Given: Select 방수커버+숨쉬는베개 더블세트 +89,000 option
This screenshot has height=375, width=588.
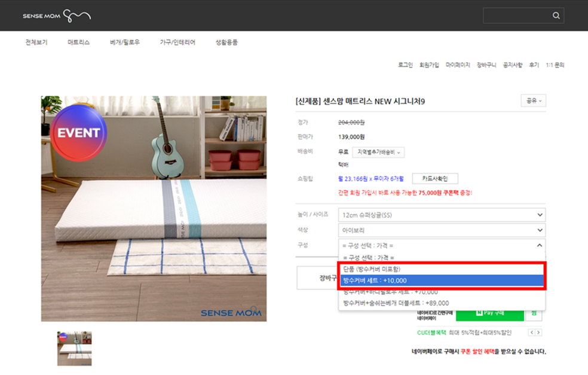Looking at the screenshot, I should tap(442, 303).
